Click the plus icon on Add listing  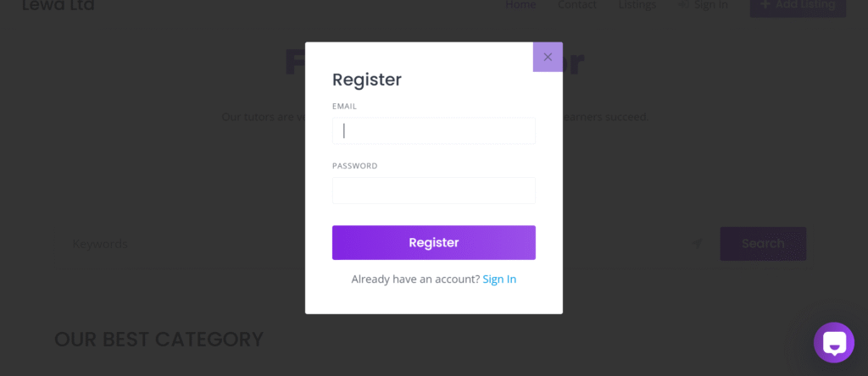(765, 5)
